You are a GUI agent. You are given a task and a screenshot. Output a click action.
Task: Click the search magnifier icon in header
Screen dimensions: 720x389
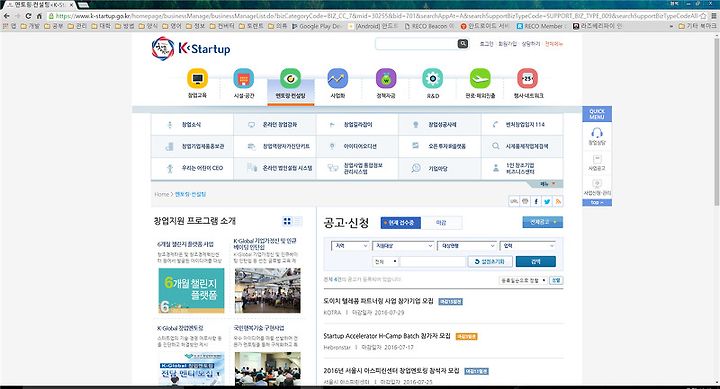coord(463,44)
